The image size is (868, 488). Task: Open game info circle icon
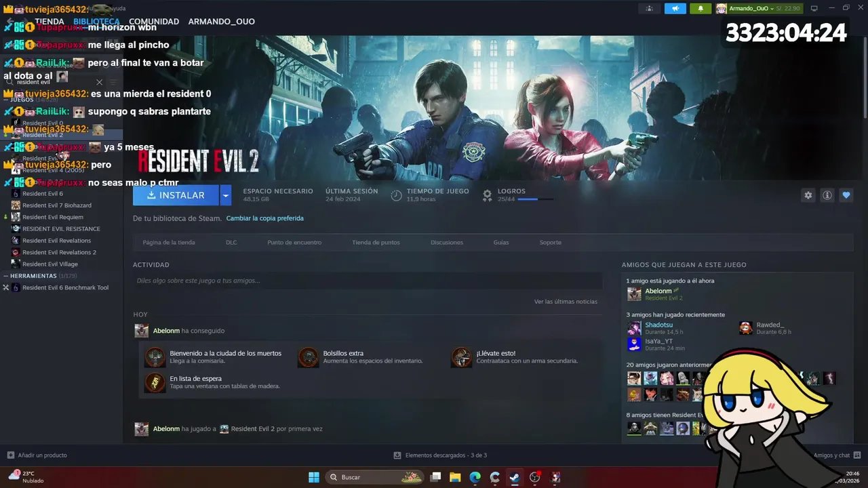coord(827,195)
